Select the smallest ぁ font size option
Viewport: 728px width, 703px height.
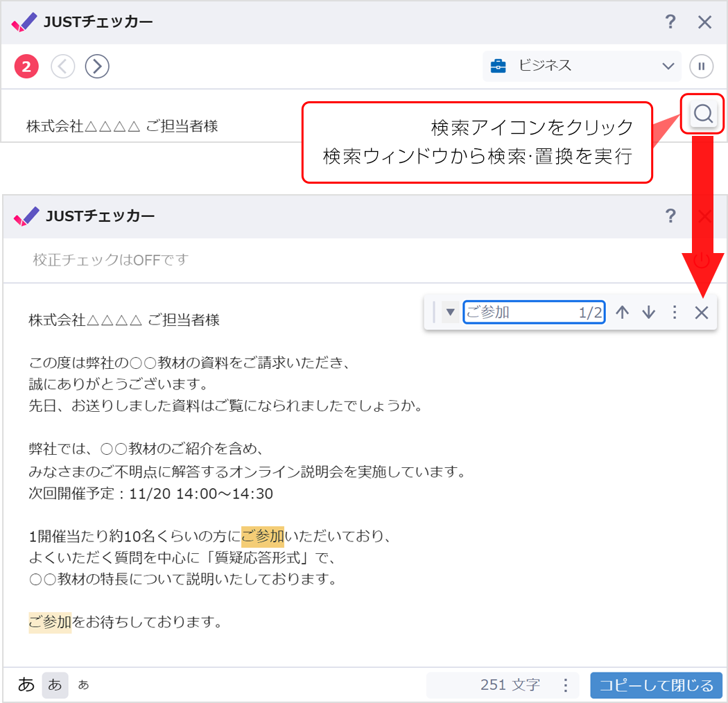(x=83, y=685)
